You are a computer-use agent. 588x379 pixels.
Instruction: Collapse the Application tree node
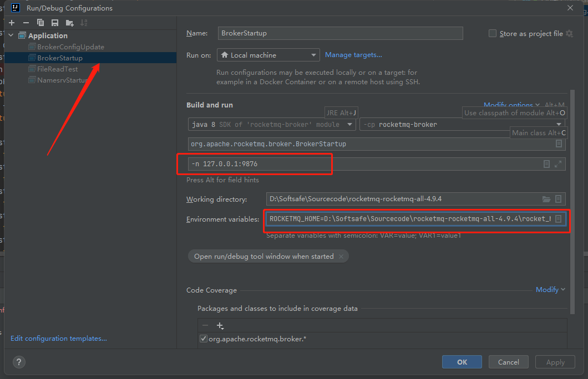tap(11, 35)
